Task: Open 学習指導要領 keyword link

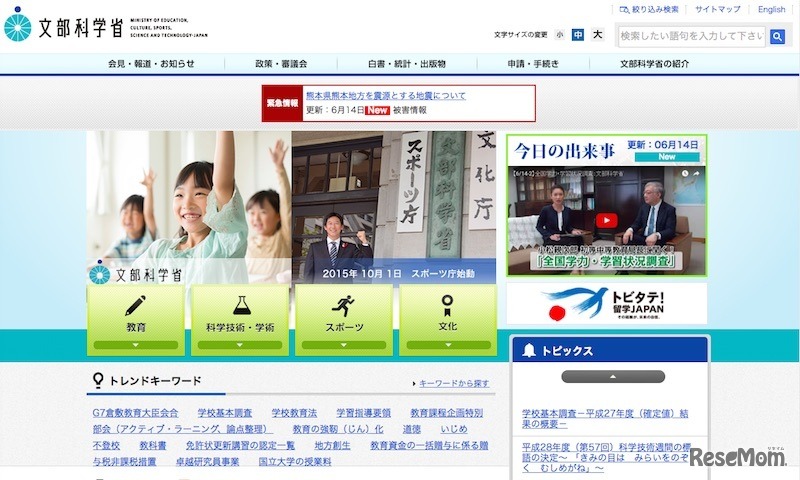Action: (x=363, y=413)
